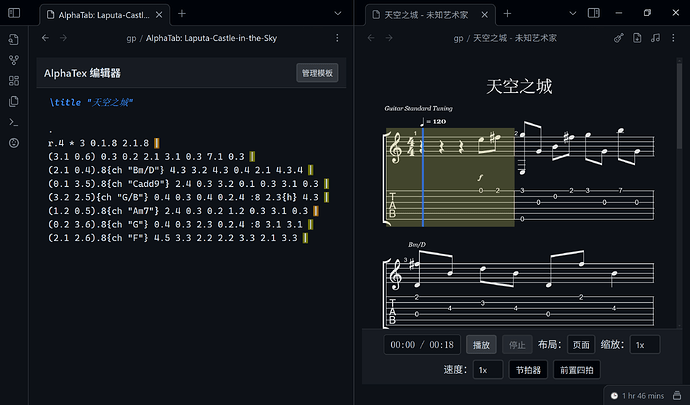Expand the left pane tab list chevron

click(x=338, y=13)
